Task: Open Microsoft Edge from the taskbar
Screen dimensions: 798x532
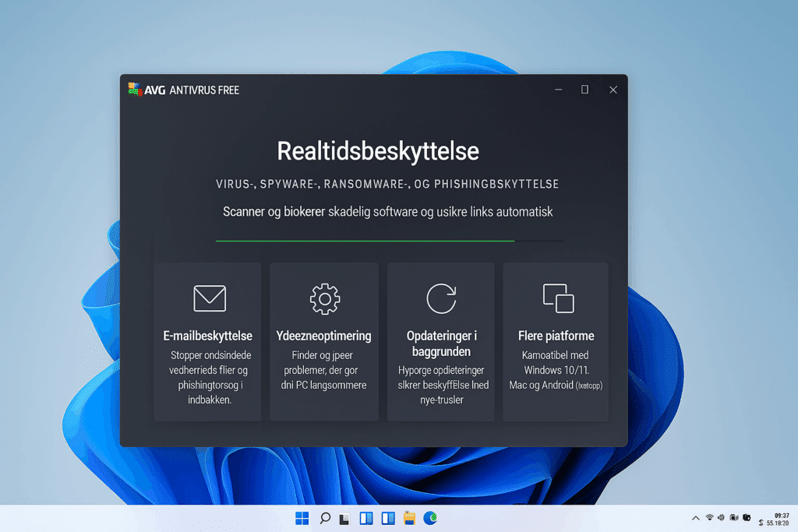Action: point(430,517)
